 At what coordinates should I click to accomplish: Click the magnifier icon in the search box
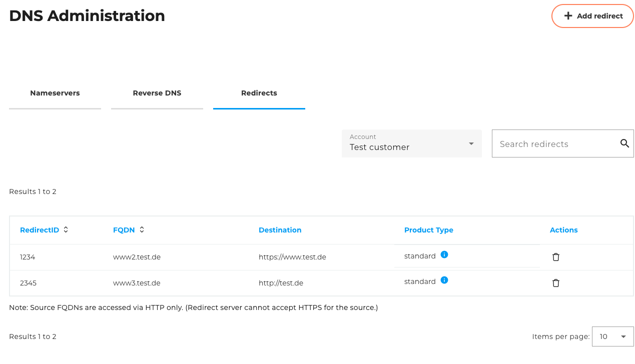(x=624, y=143)
